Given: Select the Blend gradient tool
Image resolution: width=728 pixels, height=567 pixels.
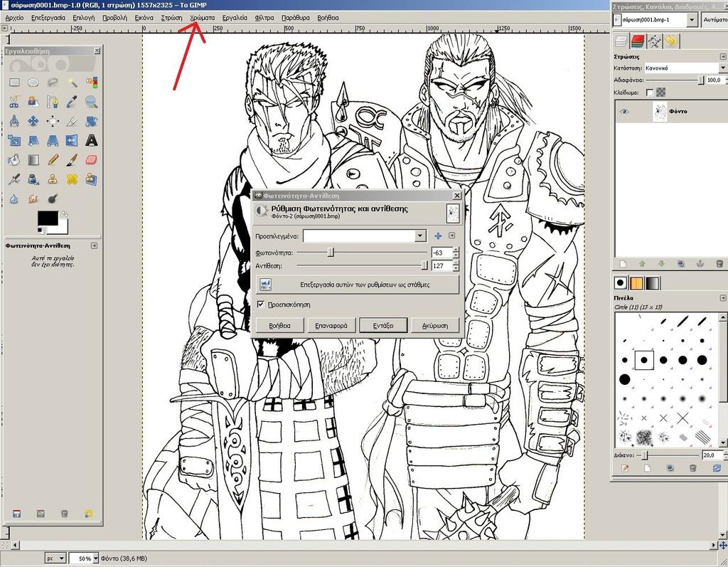Looking at the screenshot, I should tap(33, 160).
